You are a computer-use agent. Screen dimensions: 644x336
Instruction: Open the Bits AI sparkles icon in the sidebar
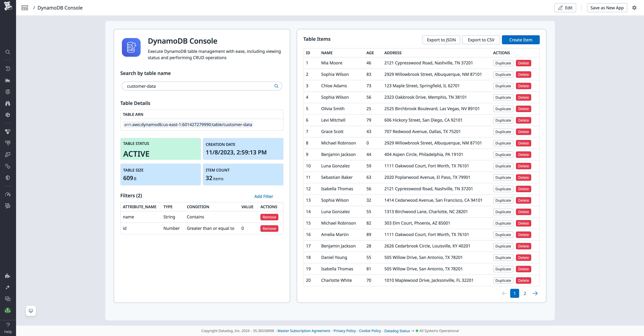coord(7,287)
